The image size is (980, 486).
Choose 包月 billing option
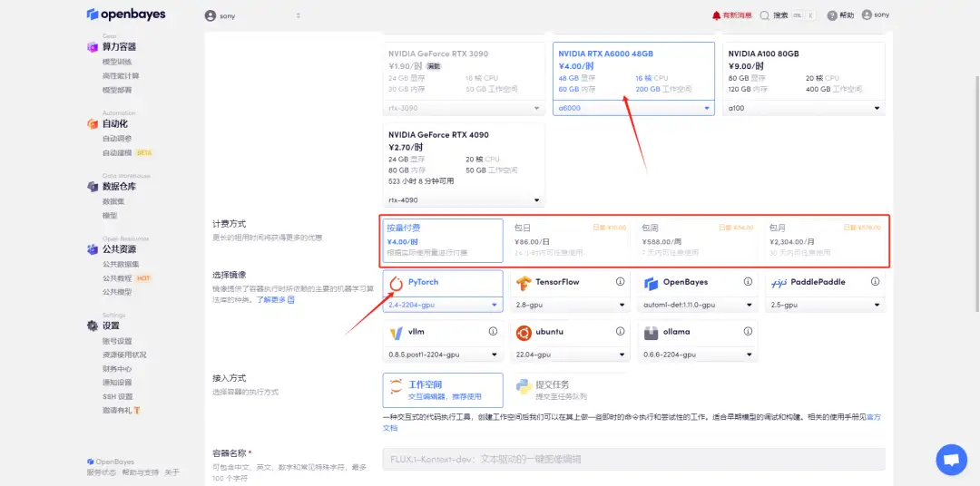pos(824,240)
